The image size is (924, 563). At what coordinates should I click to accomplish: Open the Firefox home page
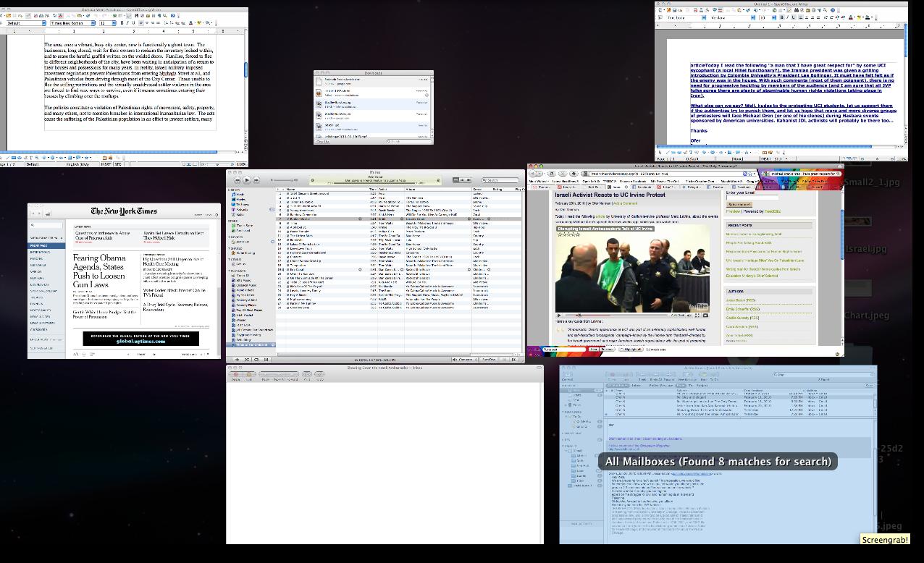click(x=572, y=174)
